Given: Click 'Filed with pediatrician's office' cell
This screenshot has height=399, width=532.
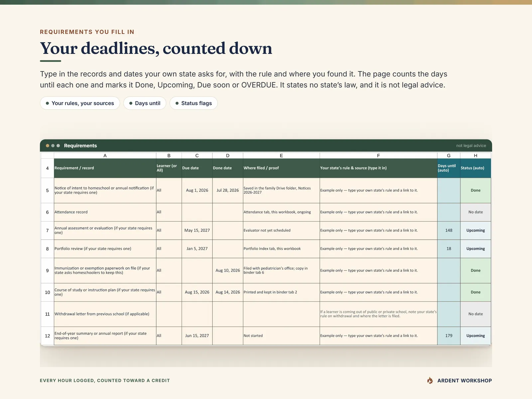Looking at the screenshot, I should click(281, 271).
